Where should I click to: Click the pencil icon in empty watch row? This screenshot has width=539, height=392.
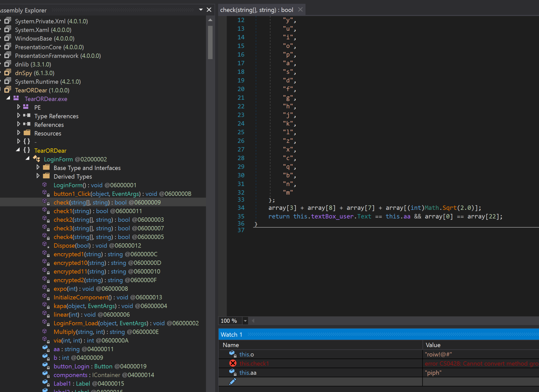click(x=233, y=381)
